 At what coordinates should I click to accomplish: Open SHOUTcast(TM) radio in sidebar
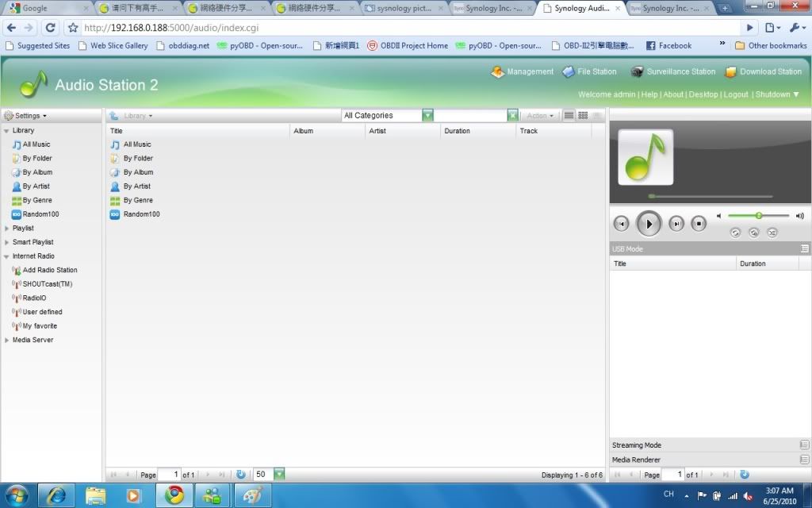[x=47, y=284]
